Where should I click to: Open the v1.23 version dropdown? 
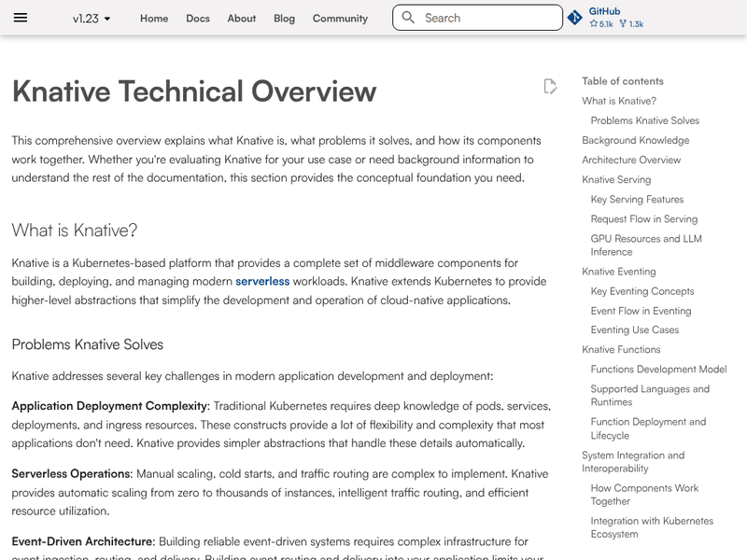click(x=92, y=19)
